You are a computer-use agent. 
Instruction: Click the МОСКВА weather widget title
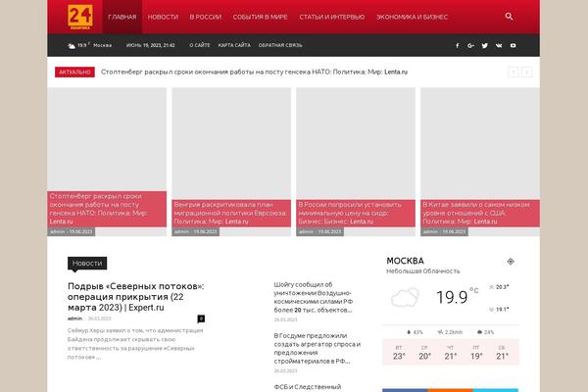[x=405, y=261]
